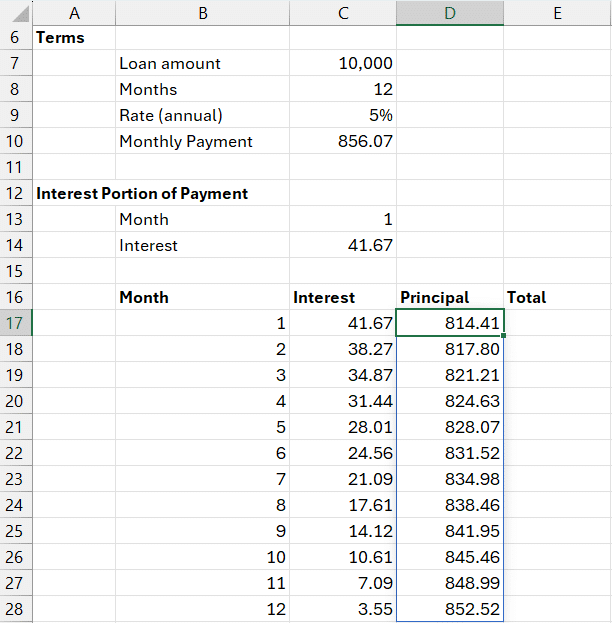Select row 11 header
The width and height of the screenshot is (612, 623).
(x=16, y=167)
